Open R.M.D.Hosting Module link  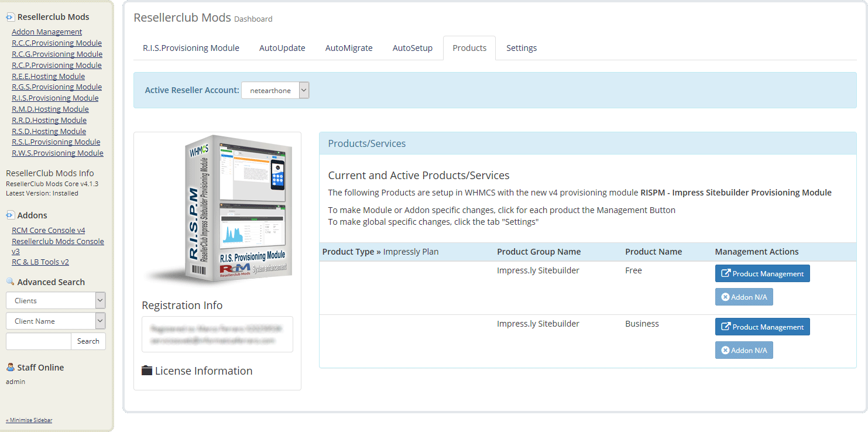pos(50,109)
